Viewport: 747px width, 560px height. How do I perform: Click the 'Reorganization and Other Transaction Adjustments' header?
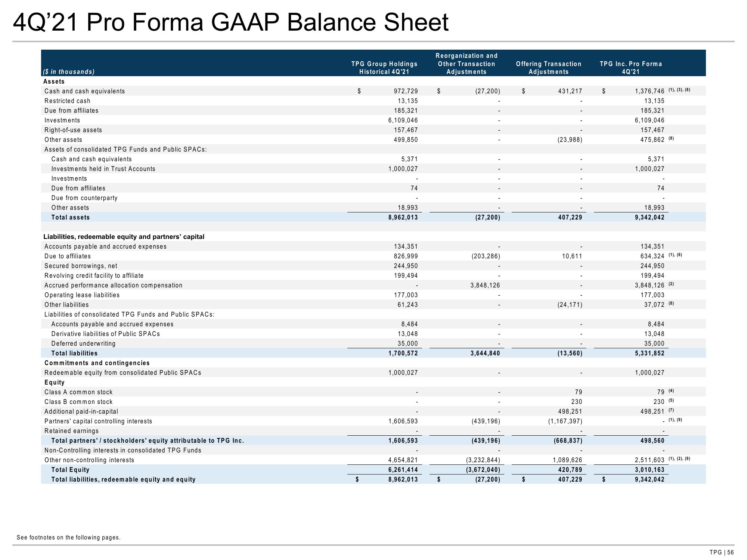tap(467, 63)
